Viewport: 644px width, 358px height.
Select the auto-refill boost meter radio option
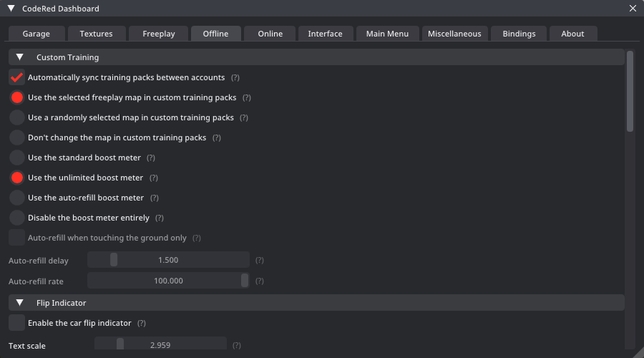[16, 198]
